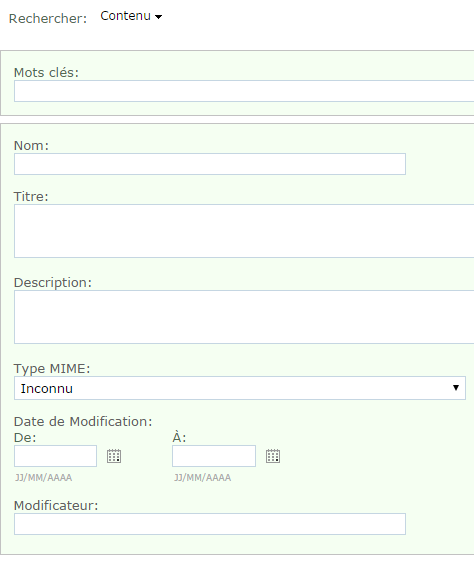Screen dimensions: 474x561
Task: Click into the Nom input box
Action: 210,164
